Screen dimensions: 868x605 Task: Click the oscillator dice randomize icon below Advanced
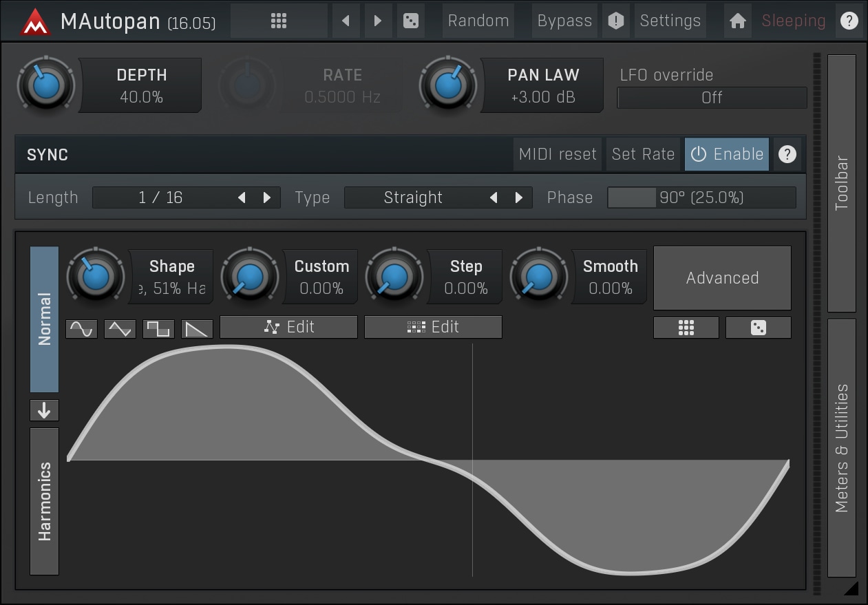(x=759, y=328)
